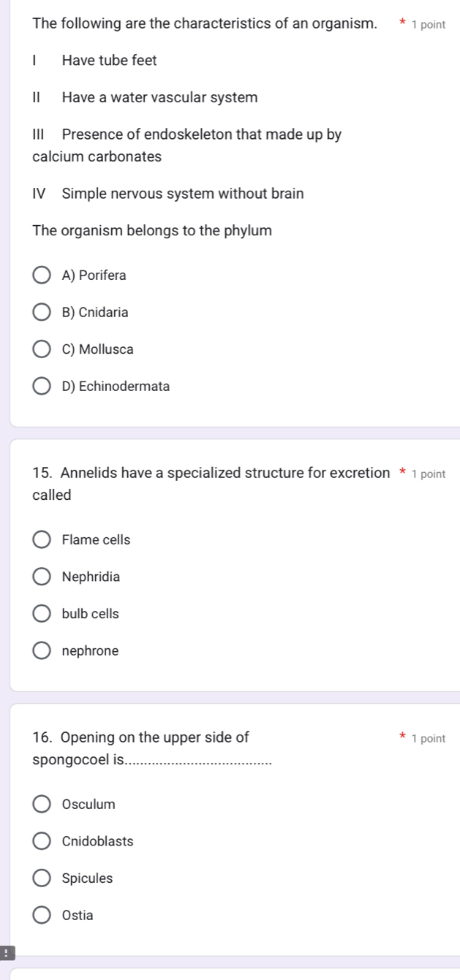
Task: Select the nephrone radio button
Action: (42, 651)
